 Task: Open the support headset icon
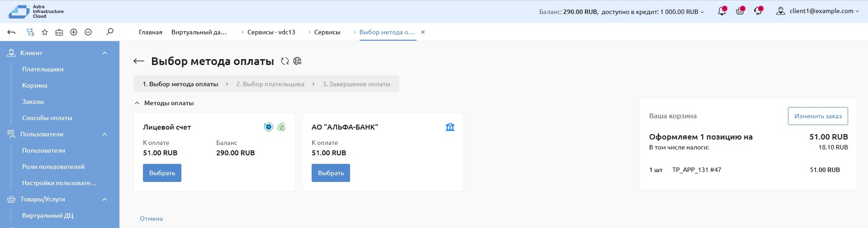click(758, 11)
